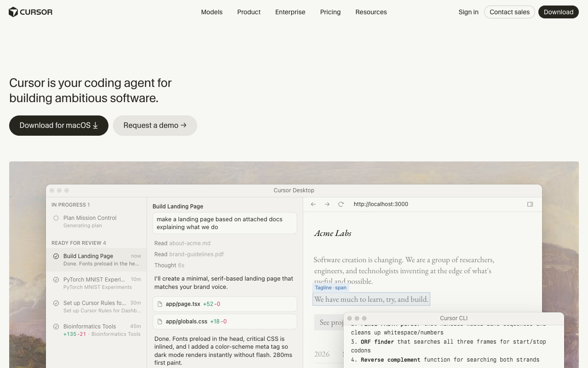The height and width of the screenshot is (368, 588).
Task: Click the Read brand-guidelines.pdf line
Action: click(189, 254)
